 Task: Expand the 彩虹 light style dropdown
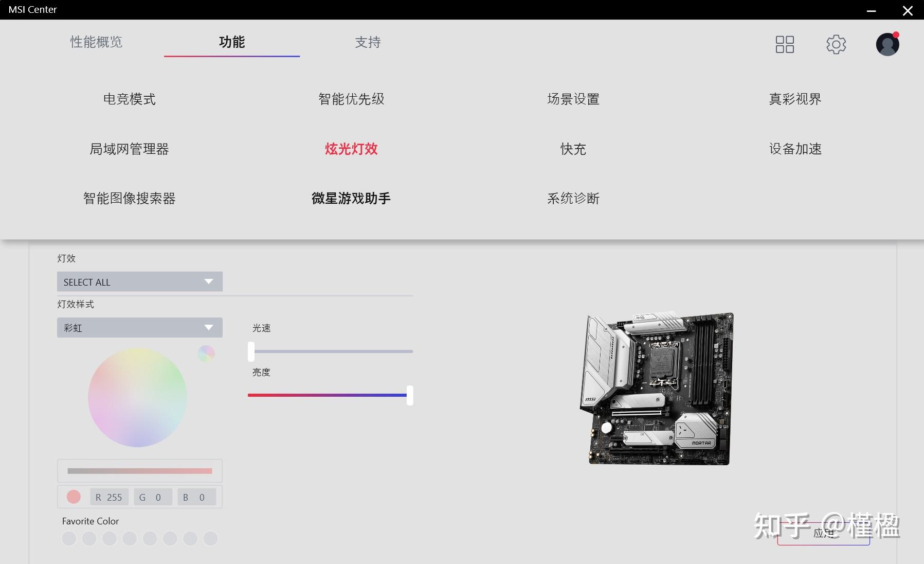[x=140, y=327]
